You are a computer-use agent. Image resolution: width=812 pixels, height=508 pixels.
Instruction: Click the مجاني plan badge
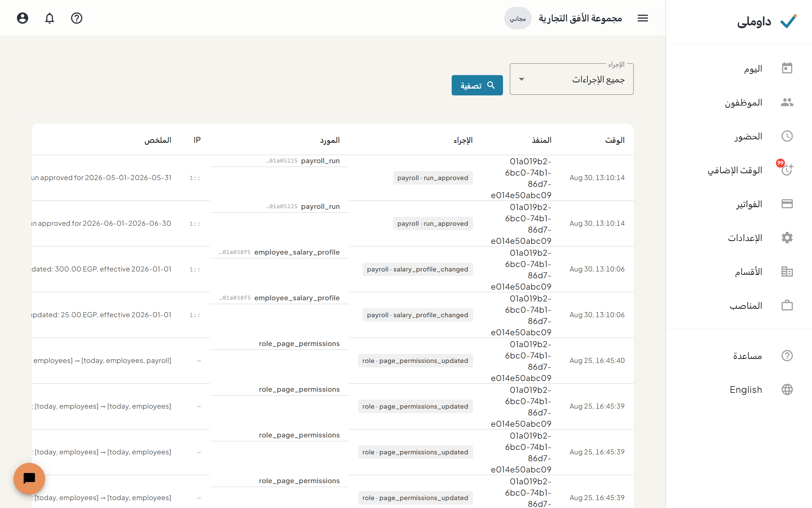pos(518,18)
